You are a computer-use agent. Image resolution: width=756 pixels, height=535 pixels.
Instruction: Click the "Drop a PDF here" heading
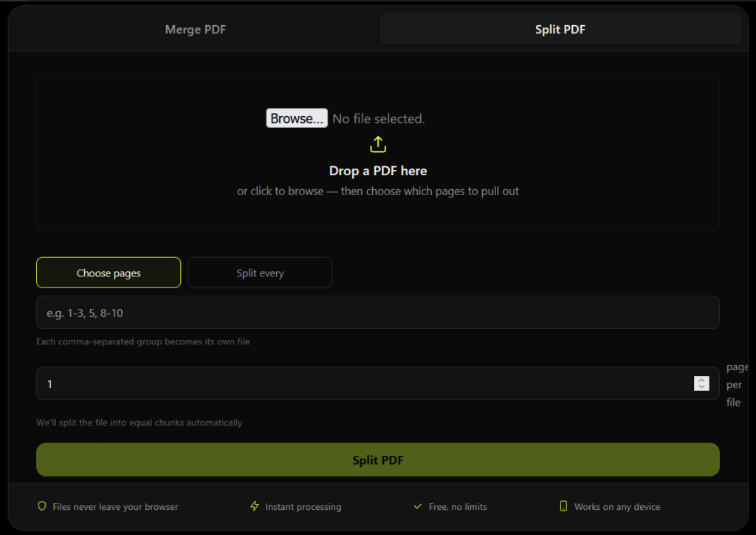(378, 171)
